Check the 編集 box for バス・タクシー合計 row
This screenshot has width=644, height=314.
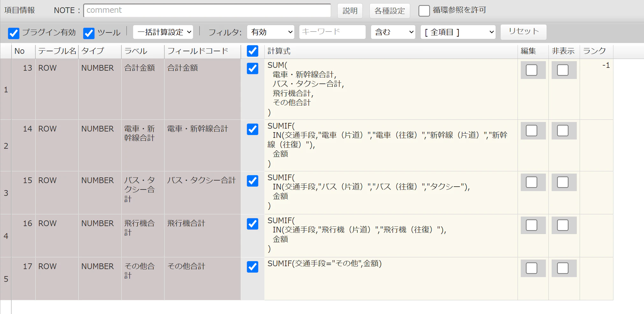point(532,182)
